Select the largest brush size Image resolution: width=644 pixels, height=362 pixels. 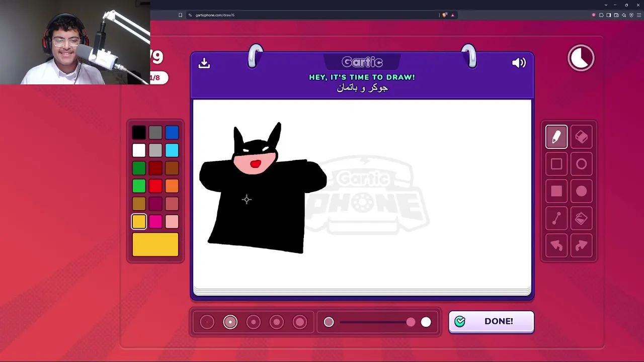pyautogui.click(x=299, y=322)
